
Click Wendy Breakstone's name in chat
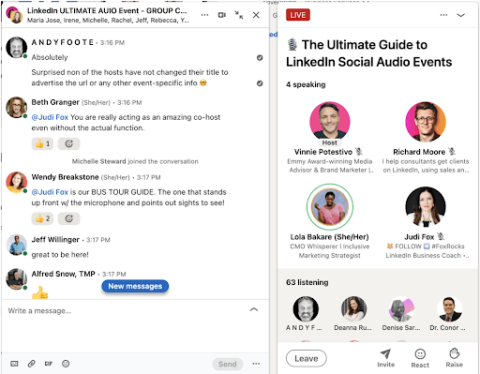click(65, 177)
